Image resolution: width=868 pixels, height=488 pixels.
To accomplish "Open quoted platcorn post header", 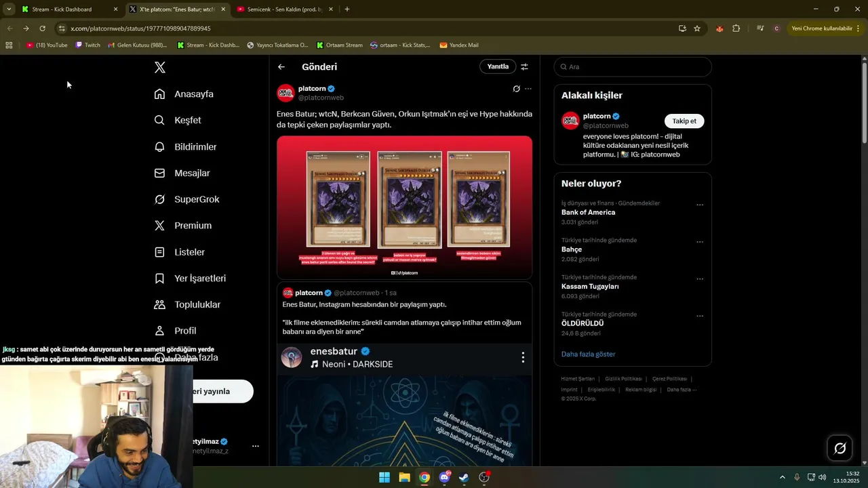I will click(x=340, y=293).
